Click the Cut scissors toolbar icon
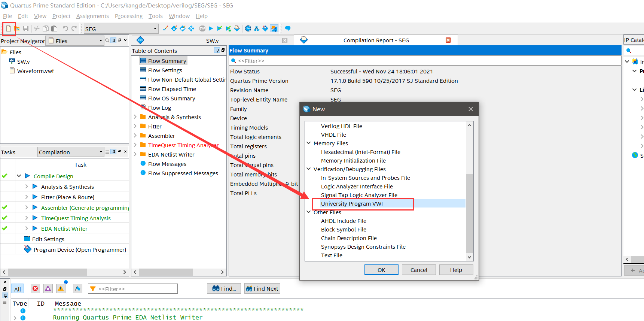The height and width of the screenshot is (321, 644). [37, 28]
